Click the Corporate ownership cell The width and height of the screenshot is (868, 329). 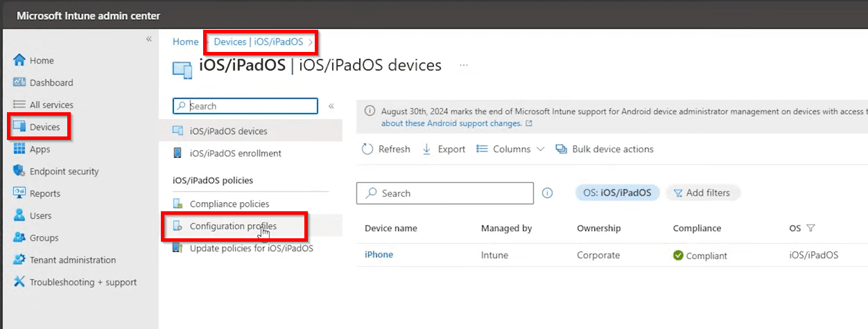(x=598, y=255)
